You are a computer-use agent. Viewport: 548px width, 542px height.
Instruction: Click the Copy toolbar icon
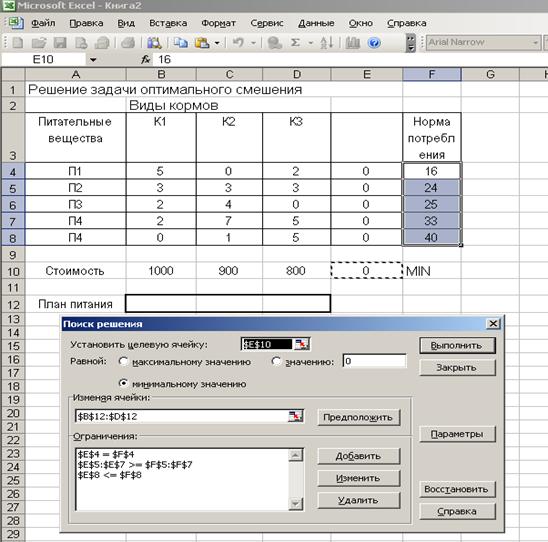(x=181, y=43)
